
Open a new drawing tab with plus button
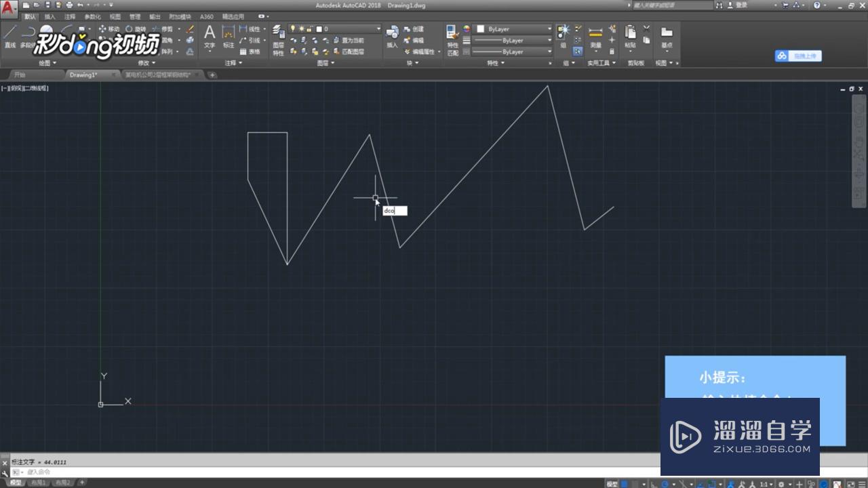(x=212, y=75)
